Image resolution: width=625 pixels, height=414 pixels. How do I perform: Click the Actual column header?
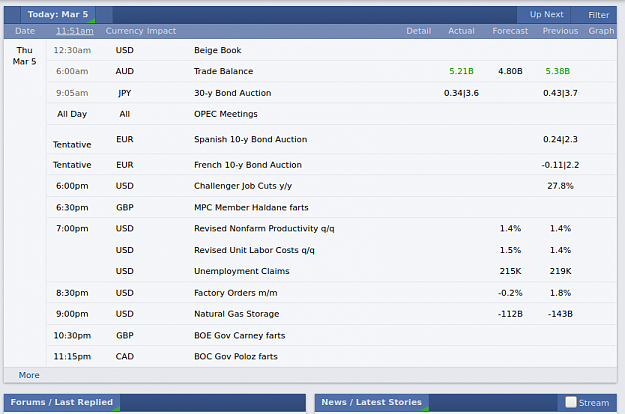click(461, 31)
